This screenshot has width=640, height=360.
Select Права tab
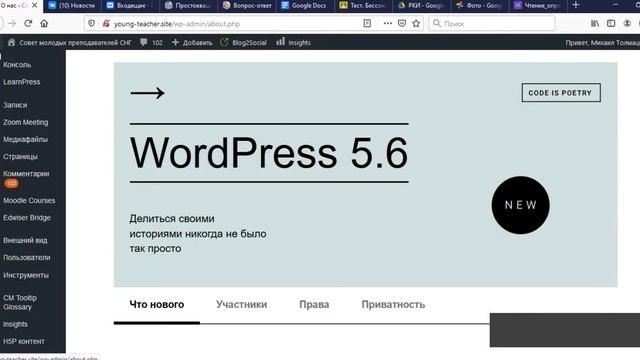point(314,304)
